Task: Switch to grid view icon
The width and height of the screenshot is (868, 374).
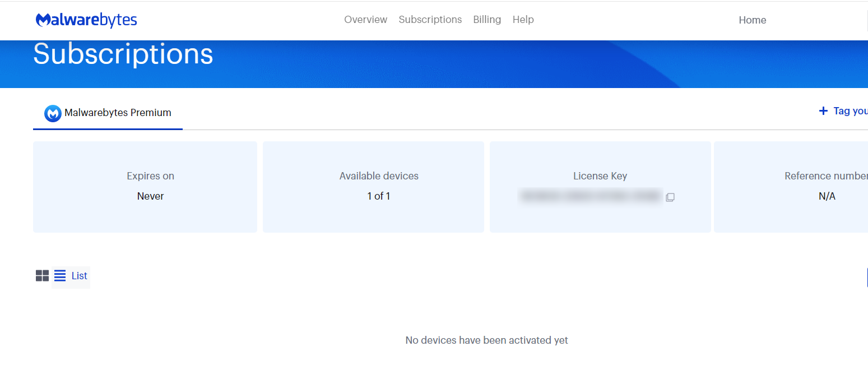Action: click(42, 276)
